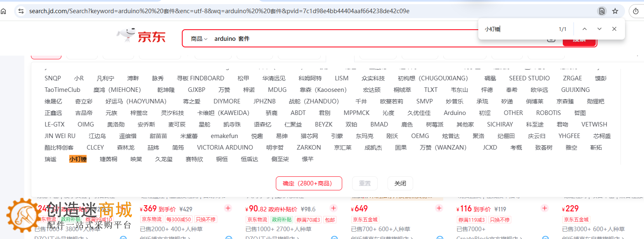Reset brand filters with 重置 button
This screenshot has height=239, width=644.
(x=364, y=183)
